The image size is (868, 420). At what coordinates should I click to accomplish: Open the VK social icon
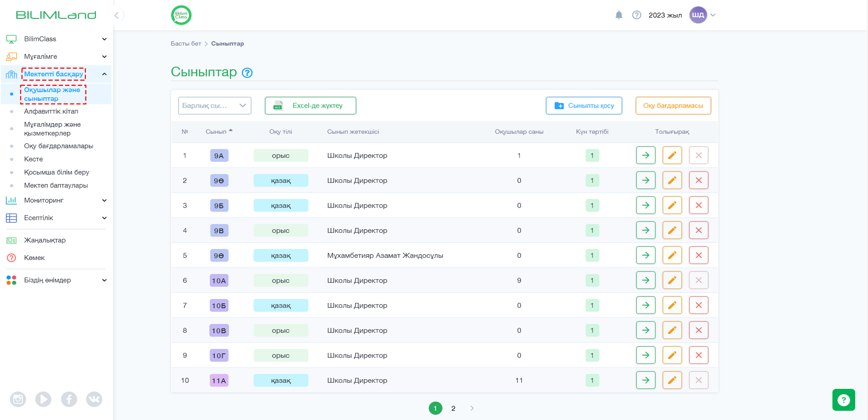click(x=94, y=399)
